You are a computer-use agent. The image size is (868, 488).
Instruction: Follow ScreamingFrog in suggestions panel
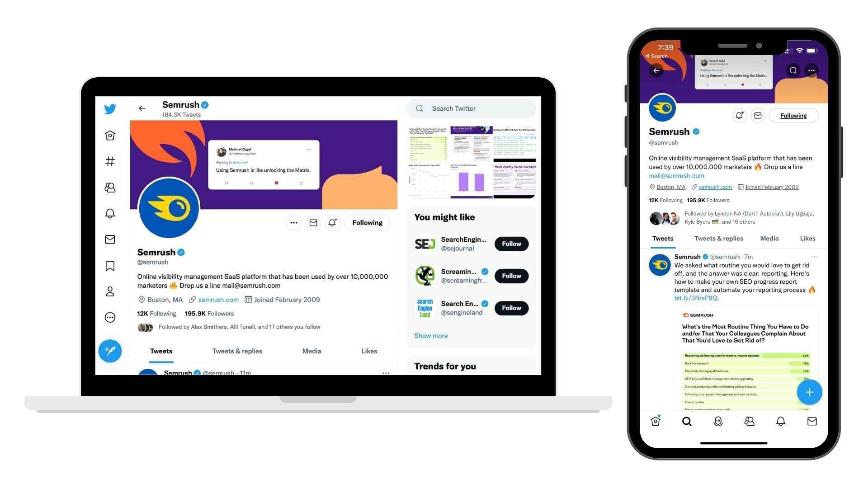(509, 275)
